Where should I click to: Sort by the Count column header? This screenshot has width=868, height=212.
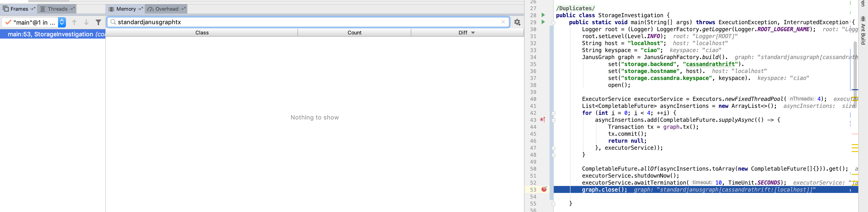tap(354, 33)
